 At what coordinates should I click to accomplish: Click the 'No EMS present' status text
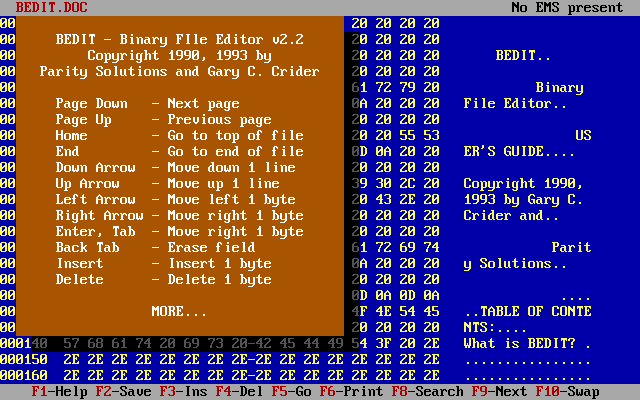coord(567,7)
